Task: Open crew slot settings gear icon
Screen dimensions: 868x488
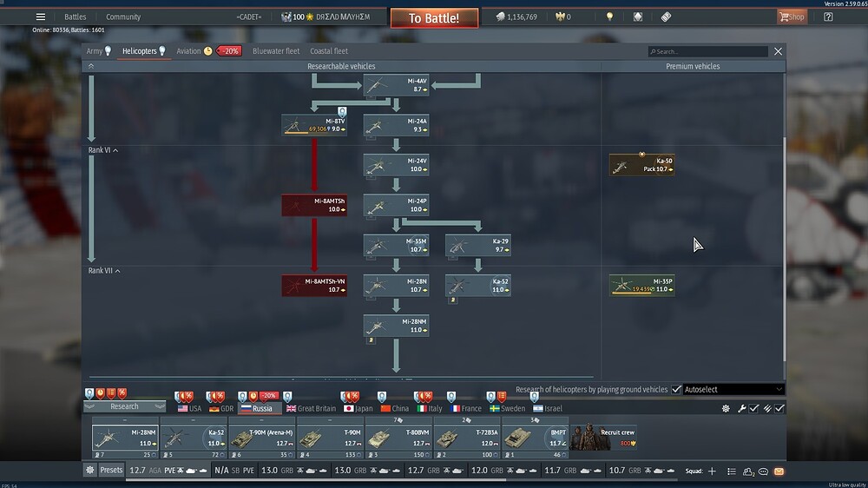Action: click(726, 408)
